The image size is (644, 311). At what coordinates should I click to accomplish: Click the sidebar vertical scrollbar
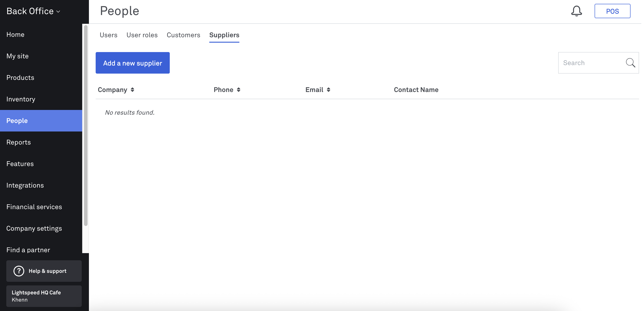point(86,125)
